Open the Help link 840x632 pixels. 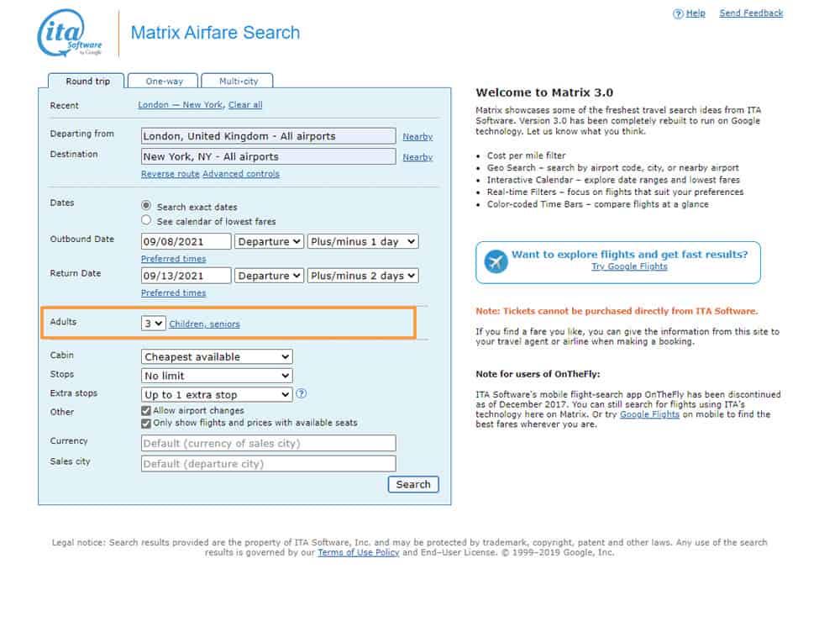[x=696, y=13]
